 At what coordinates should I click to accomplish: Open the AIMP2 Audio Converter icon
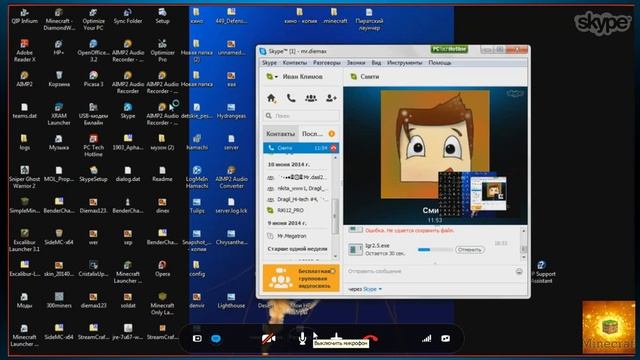[231, 177]
